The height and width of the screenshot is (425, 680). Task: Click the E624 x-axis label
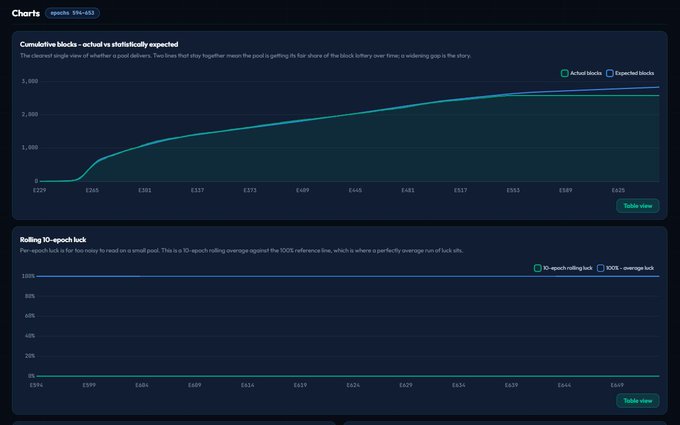coord(353,385)
